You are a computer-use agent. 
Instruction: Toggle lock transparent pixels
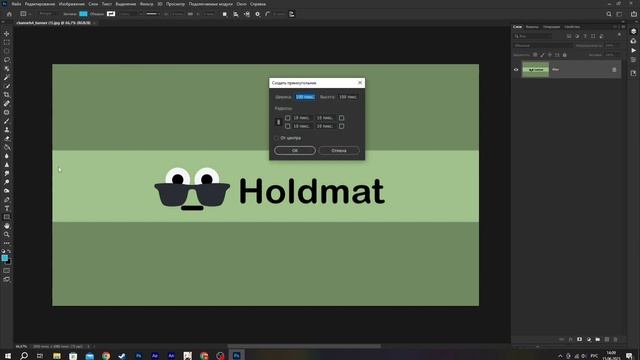535,55
